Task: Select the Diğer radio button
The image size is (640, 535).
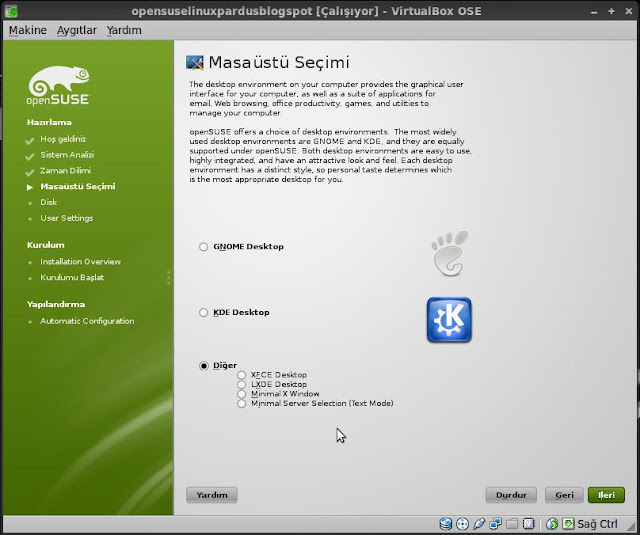Action: coord(203,366)
